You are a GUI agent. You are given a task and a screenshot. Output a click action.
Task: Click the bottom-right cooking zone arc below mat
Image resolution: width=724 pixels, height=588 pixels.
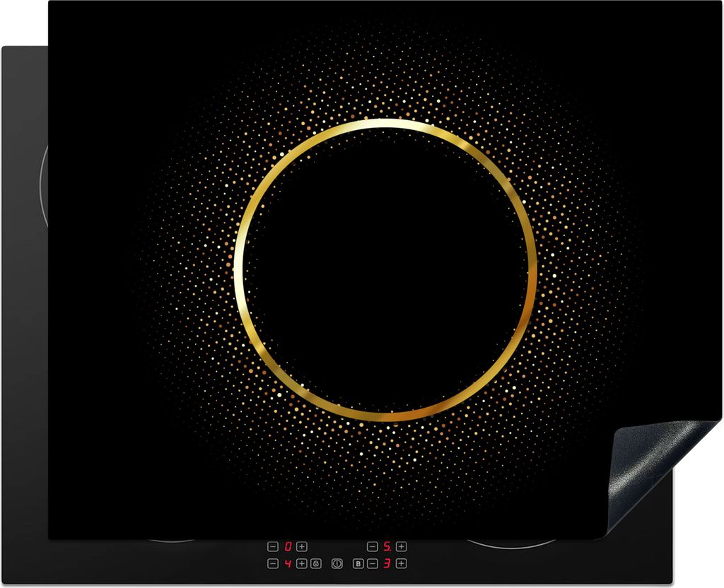coord(509,544)
